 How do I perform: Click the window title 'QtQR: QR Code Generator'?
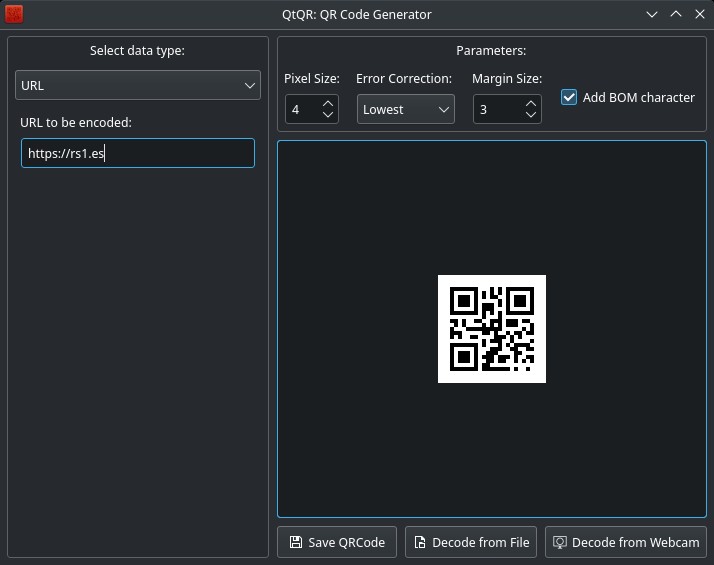pyautogui.click(x=357, y=15)
